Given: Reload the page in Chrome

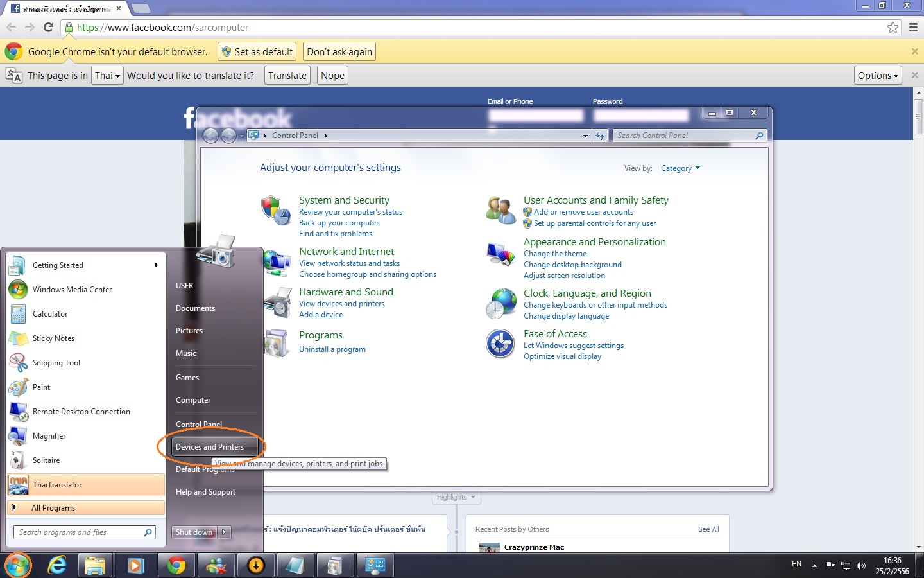Looking at the screenshot, I should point(48,27).
